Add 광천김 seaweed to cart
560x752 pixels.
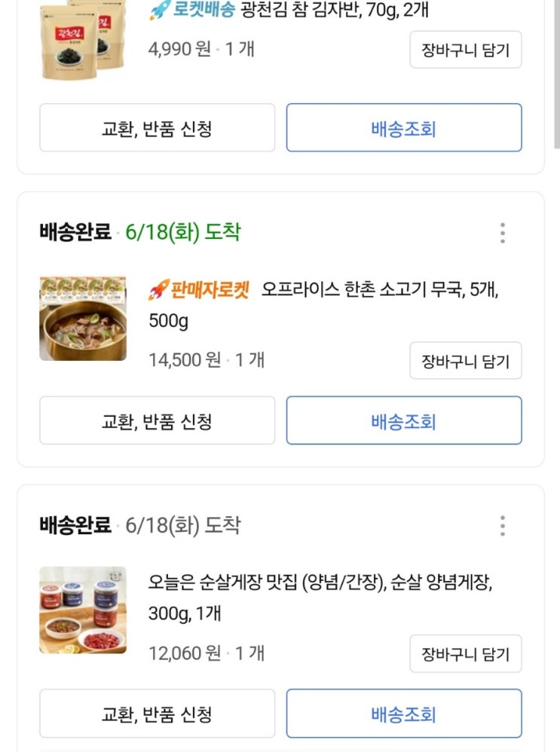tap(466, 50)
